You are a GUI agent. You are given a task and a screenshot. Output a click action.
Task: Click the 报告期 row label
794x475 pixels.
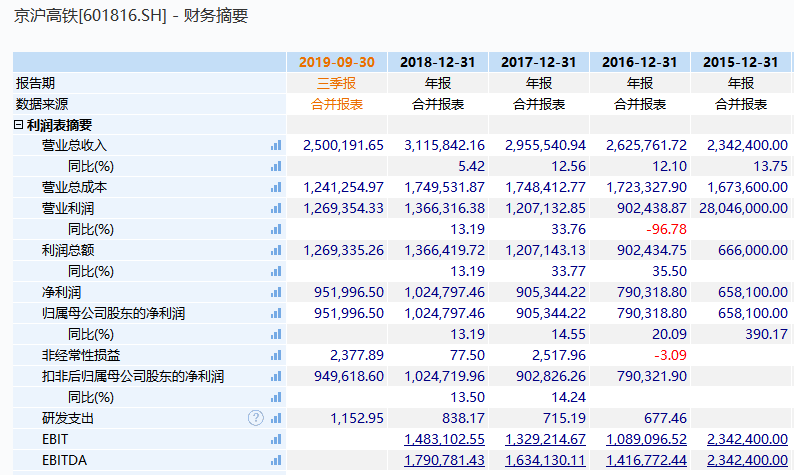pyautogui.click(x=35, y=83)
